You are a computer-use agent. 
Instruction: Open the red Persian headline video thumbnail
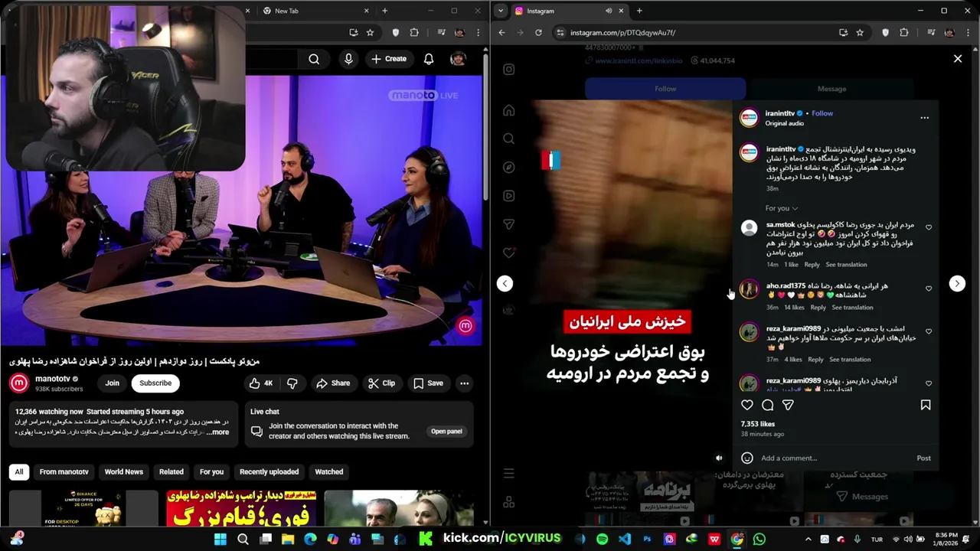click(242, 508)
